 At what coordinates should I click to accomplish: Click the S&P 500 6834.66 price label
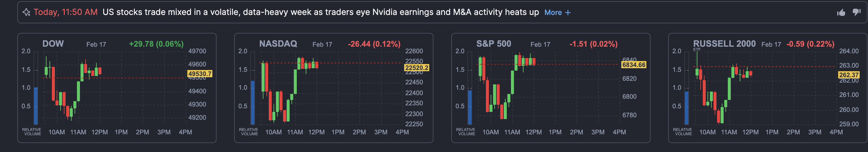click(634, 65)
